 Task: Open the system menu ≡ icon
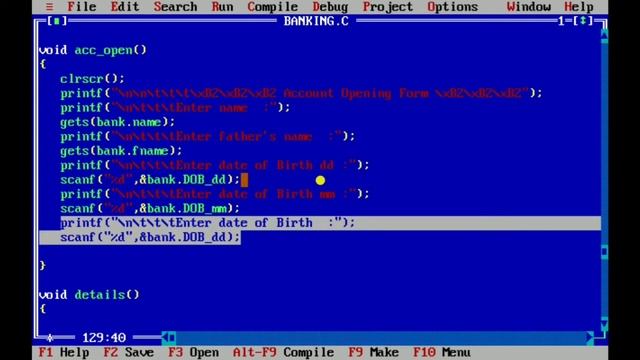(49, 7)
